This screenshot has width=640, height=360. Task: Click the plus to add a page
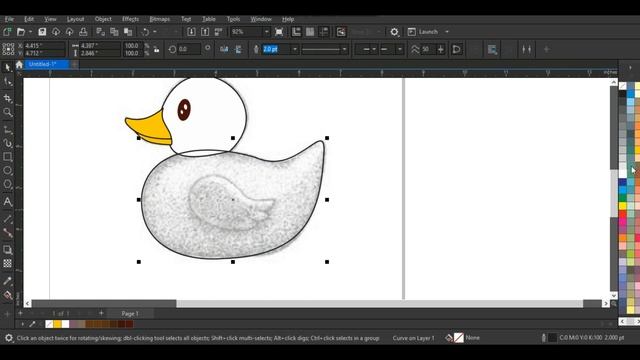pyautogui.click(x=101, y=313)
